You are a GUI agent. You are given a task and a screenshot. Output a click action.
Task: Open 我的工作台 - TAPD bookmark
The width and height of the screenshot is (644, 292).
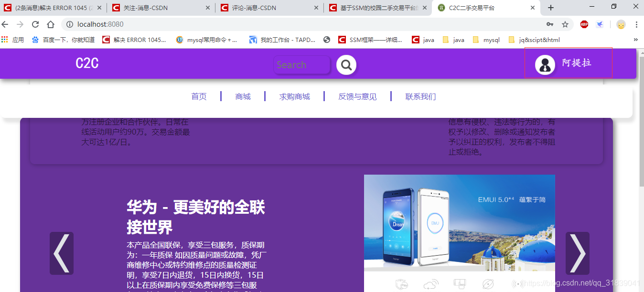point(282,40)
